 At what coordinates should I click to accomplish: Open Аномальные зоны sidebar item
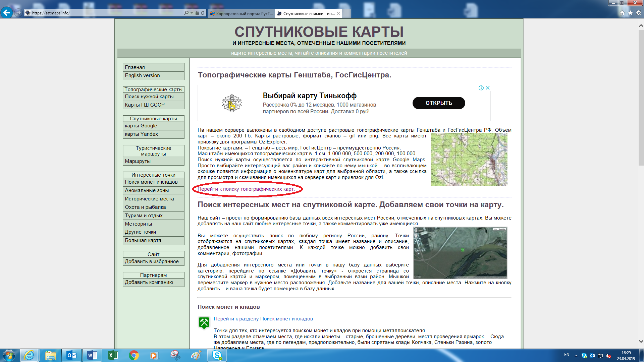pyautogui.click(x=154, y=190)
